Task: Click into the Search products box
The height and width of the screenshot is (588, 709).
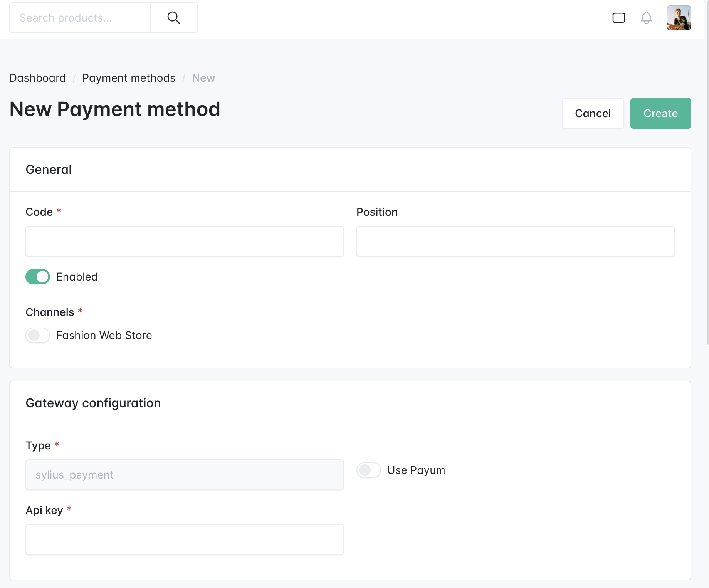Action: point(80,18)
